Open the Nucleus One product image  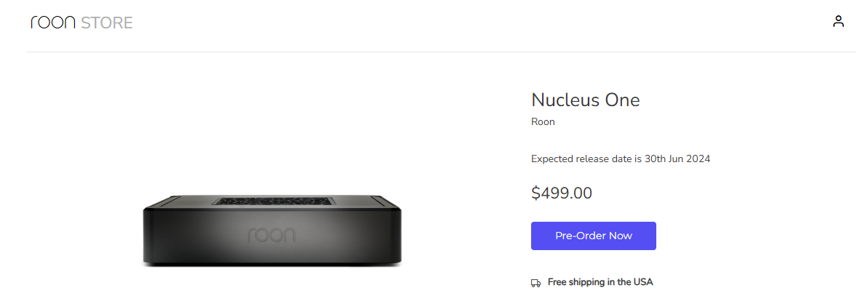pos(272,231)
